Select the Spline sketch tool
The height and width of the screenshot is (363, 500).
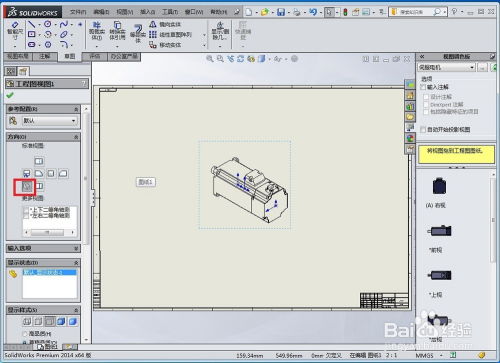[64, 24]
